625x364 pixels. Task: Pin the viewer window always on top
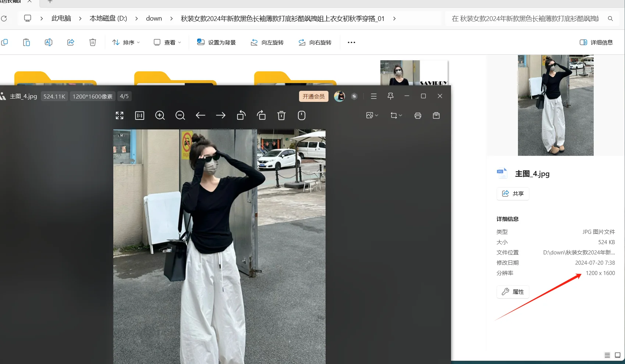coord(390,96)
